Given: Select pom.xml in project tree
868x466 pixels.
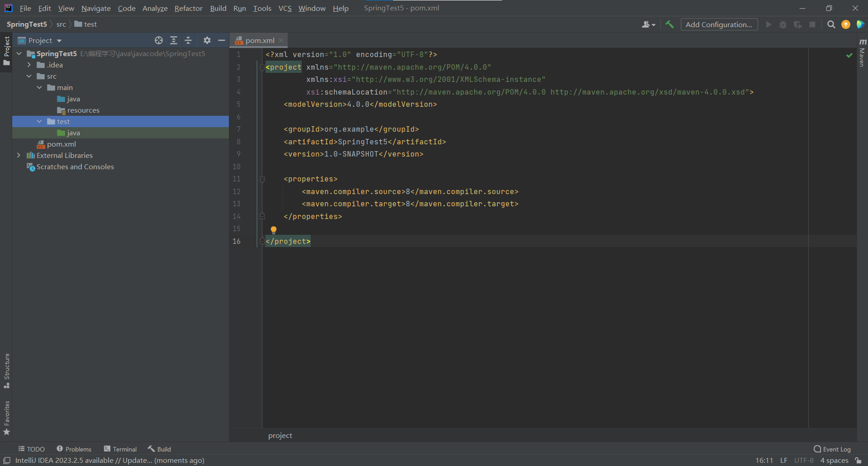Looking at the screenshot, I should (120, 144).
